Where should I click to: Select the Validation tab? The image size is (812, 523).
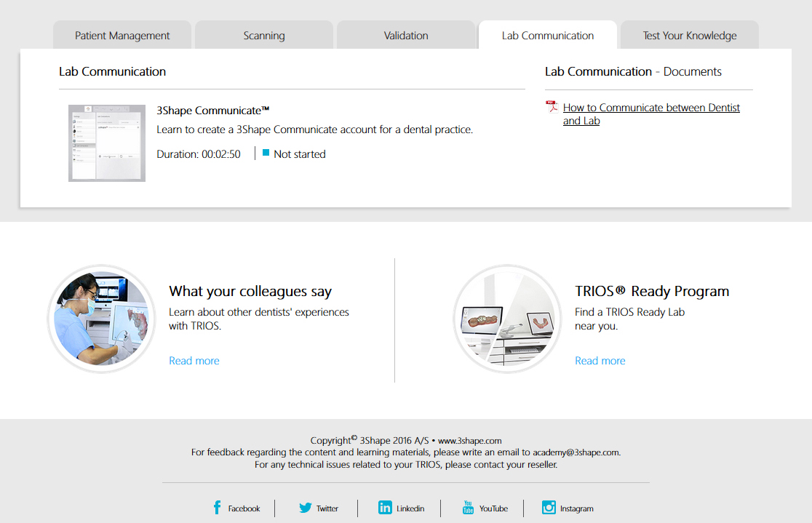tap(406, 36)
